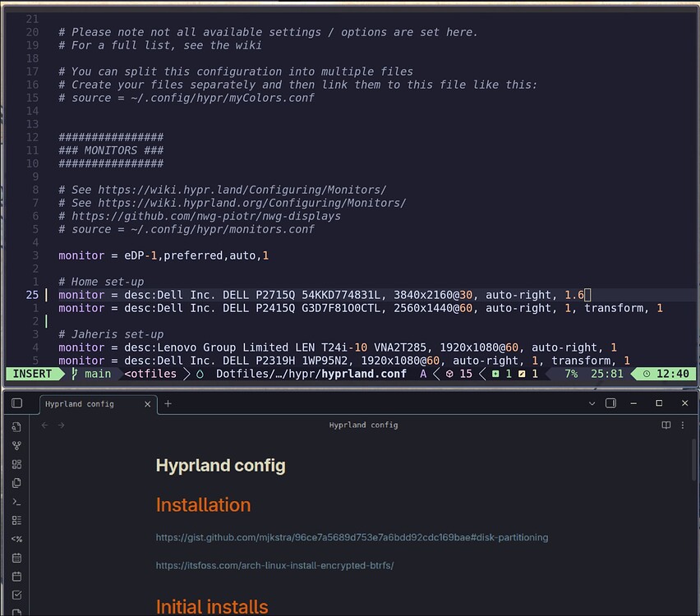Open graph view from Obsidian ribbon

tap(17, 445)
